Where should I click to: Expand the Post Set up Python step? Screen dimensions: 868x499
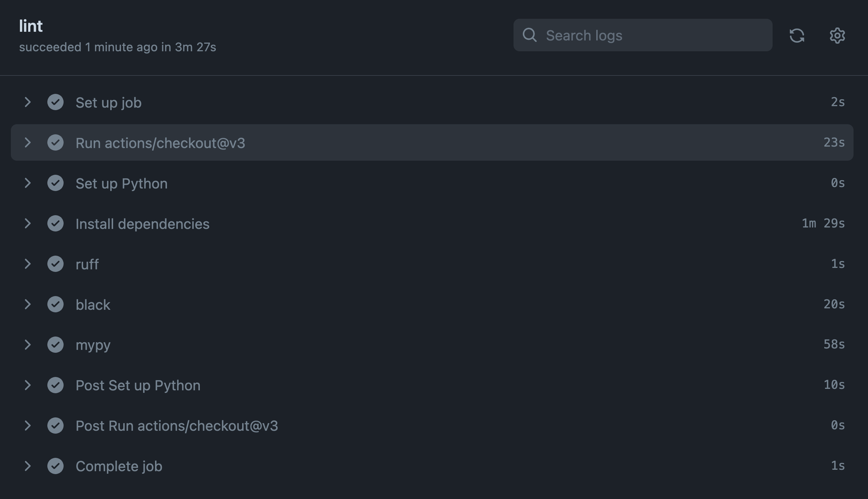tap(28, 385)
